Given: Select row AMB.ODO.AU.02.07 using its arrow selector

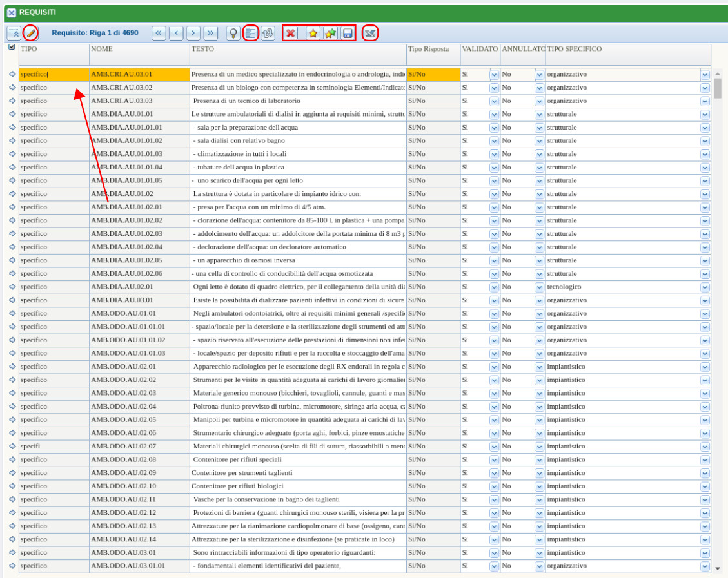Looking at the screenshot, I should (12, 446).
